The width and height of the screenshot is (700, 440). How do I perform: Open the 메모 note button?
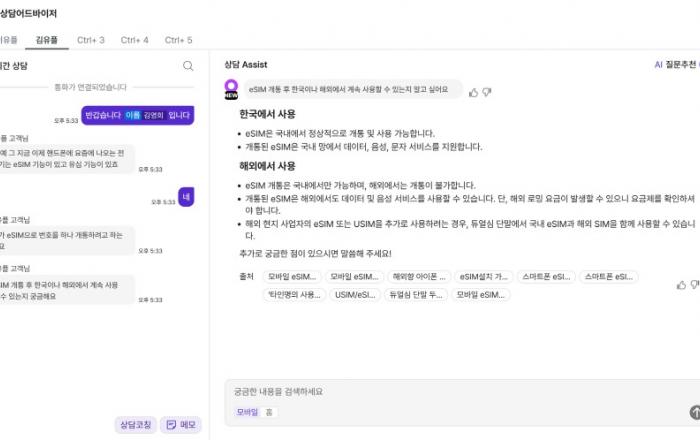[181, 424]
